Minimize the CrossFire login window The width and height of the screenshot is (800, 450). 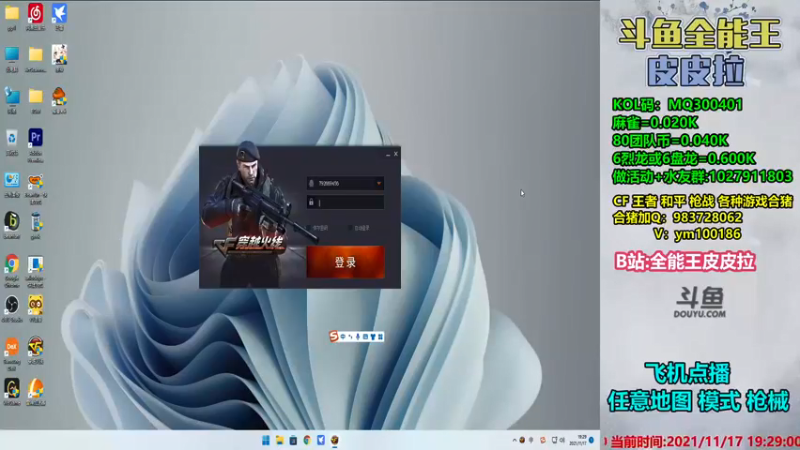[388, 154]
